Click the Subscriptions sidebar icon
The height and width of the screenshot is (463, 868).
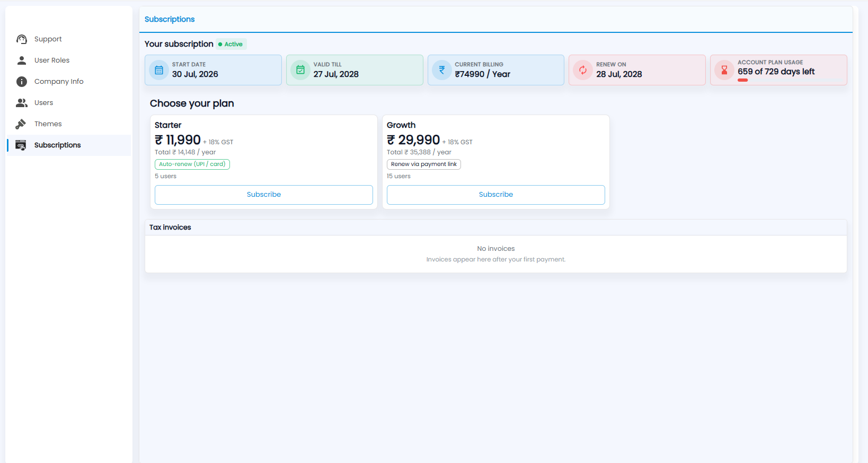[21, 145]
